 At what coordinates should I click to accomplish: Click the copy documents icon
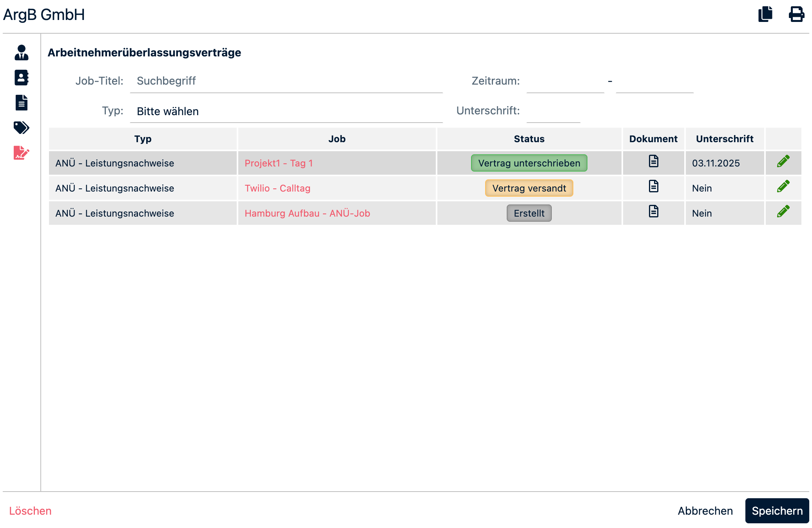[x=765, y=14]
